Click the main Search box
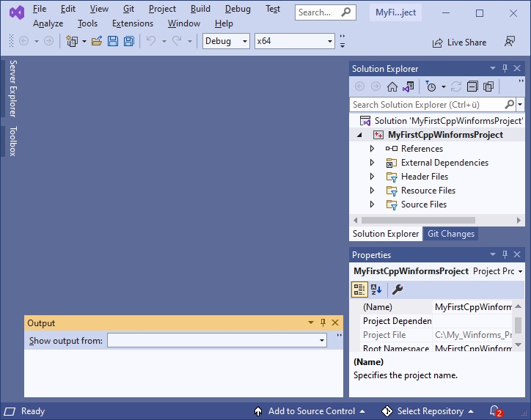 tap(325, 12)
